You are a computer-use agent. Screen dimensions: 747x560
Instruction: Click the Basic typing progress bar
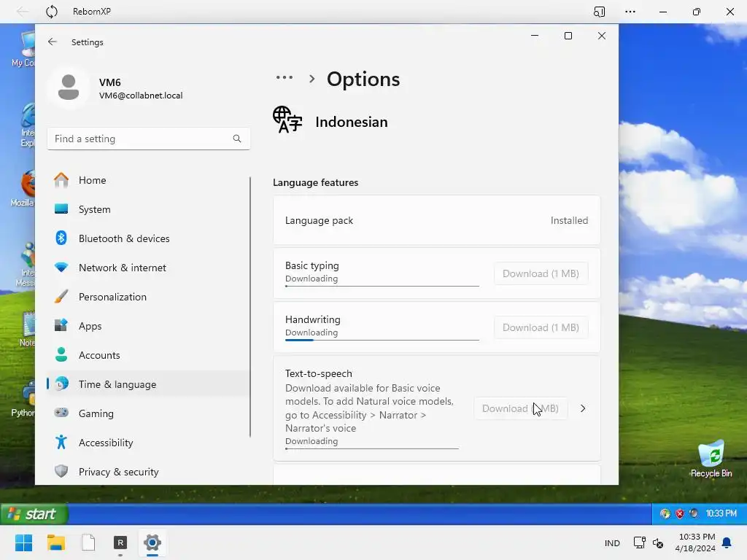(382, 286)
